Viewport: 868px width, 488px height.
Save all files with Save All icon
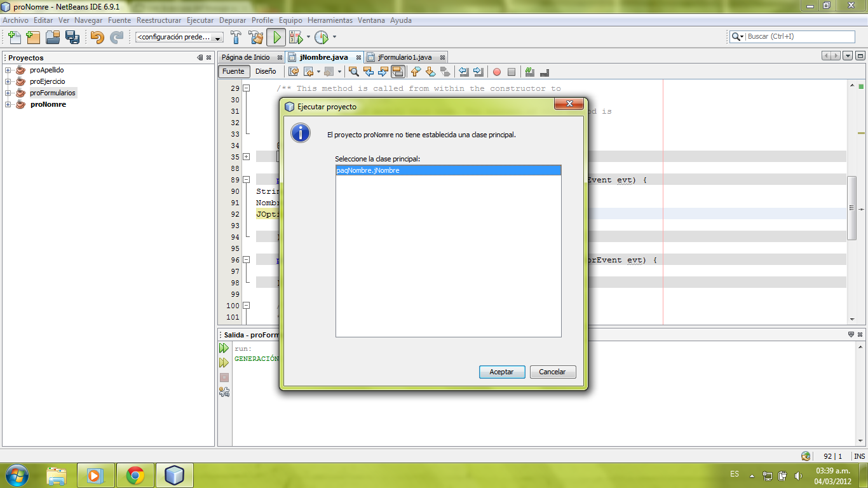[x=72, y=37]
